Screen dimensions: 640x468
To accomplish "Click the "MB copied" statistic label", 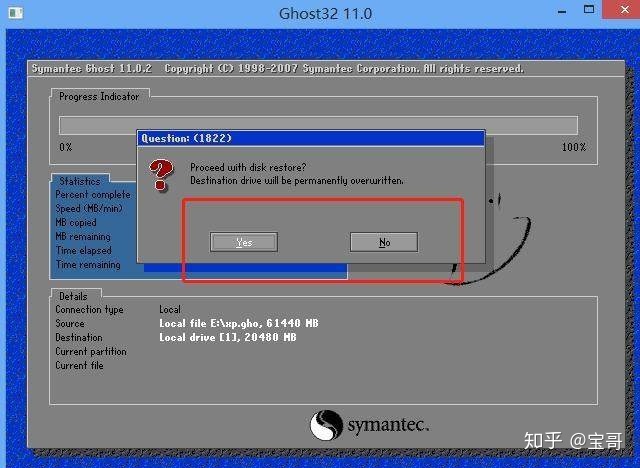I will [x=76, y=222].
